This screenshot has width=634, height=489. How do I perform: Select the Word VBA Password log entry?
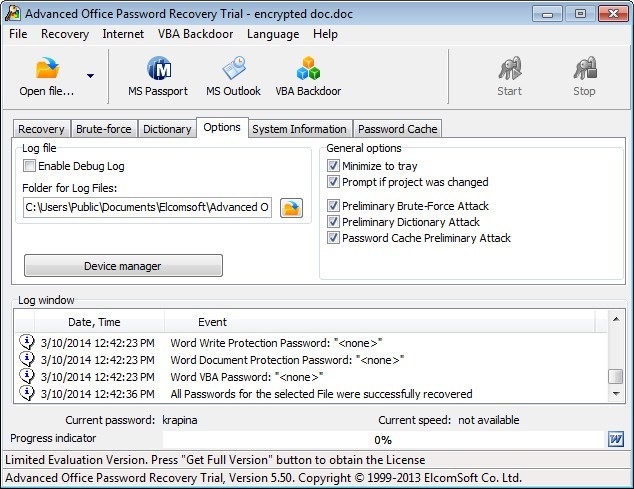[311, 377]
